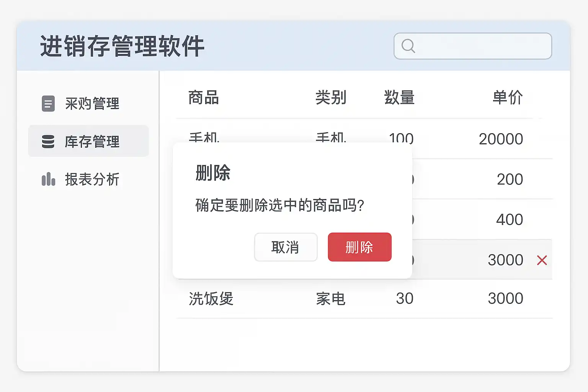The width and height of the screenshot is (588, 392).
Task: Confirm with the red 删除 button
Action: click(x=359, y=247)
